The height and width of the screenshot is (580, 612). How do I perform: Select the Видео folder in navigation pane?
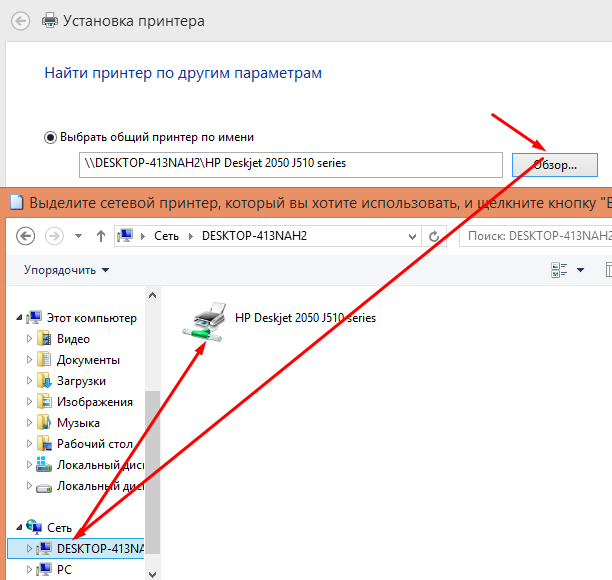[73, 339]
